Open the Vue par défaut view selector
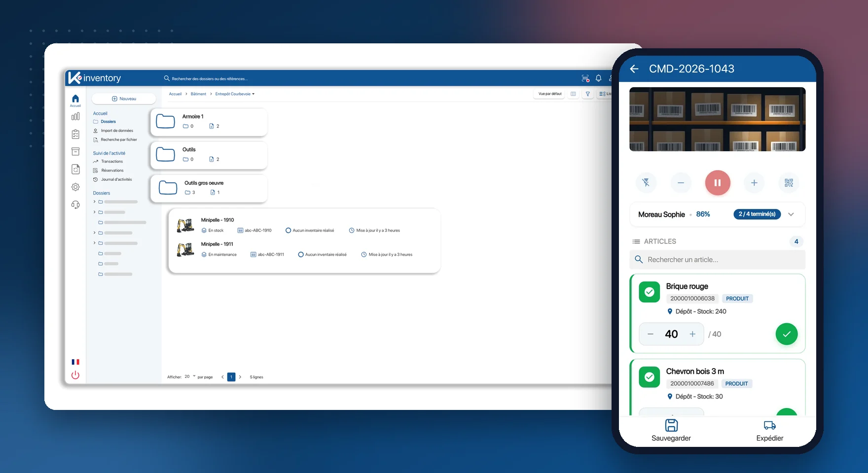 pyautogui.click(x=550, y=94)
